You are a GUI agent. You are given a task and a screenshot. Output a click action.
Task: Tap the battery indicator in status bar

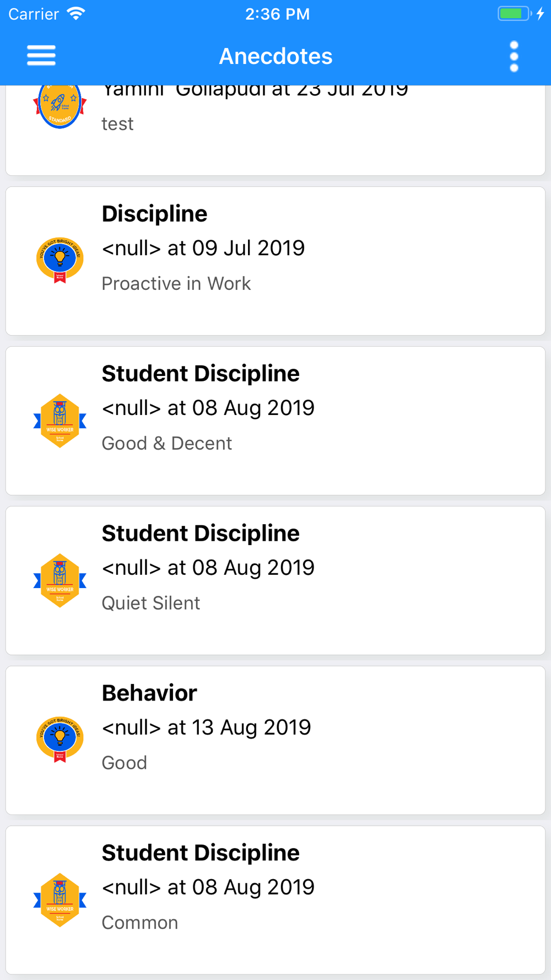click(514, 14)
